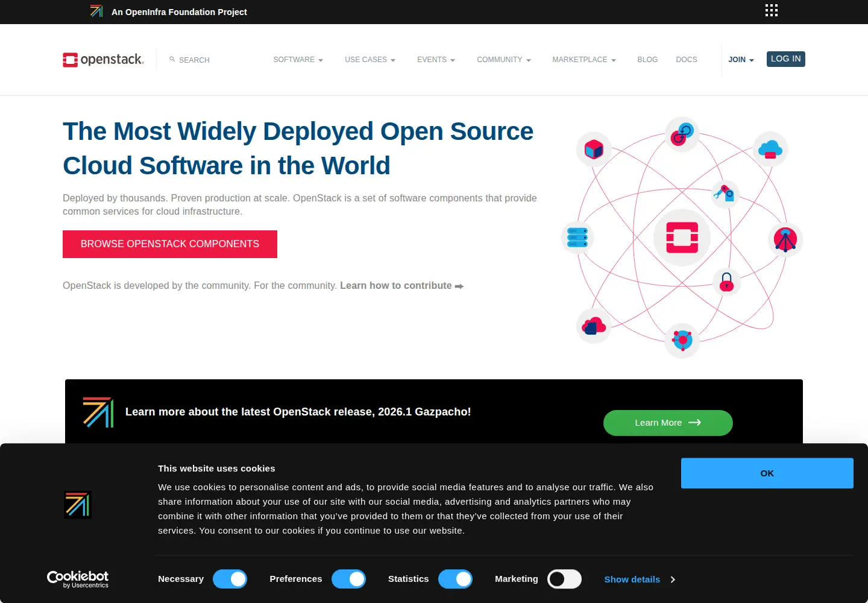
Task: Click the OpenStack logo in the header
Action: coord(103,60)
